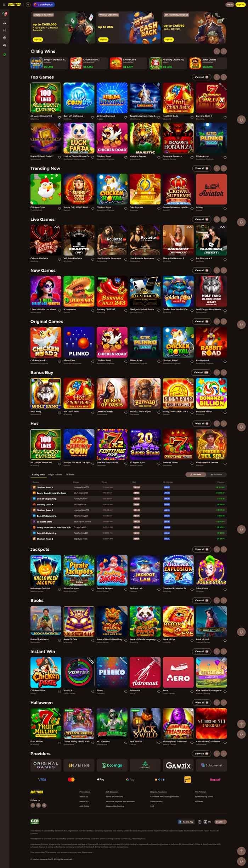Favorite the Coin UP: Lightning heart icon
Viewport: 248px width, 868px height.
93,117
